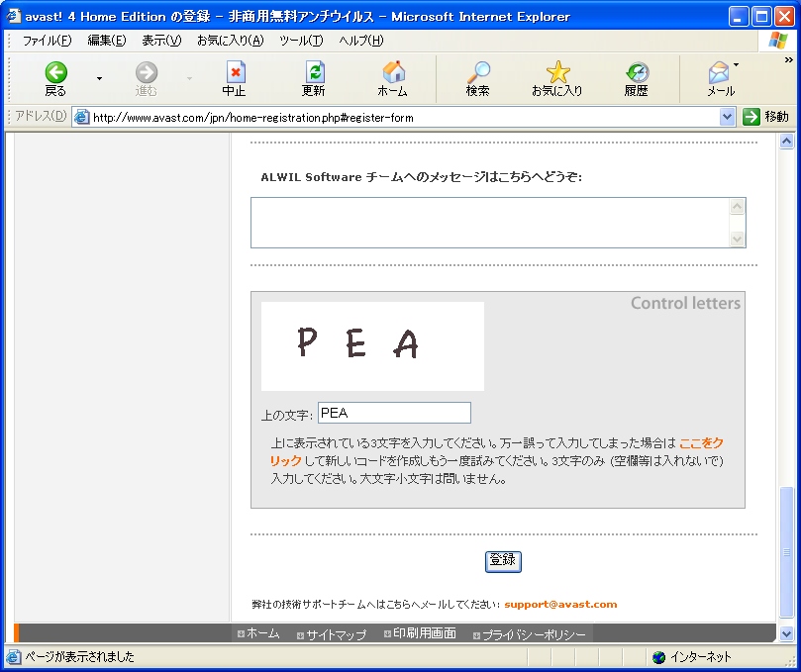The image size is (801, 672).
Task: Click the page vertical scrollbar thumb
Action: pyautogui.click(x=787, y=552)
